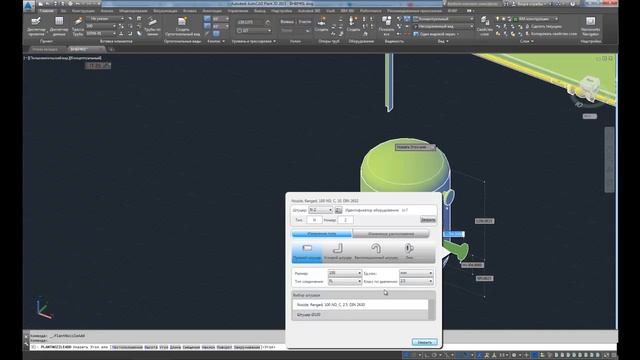Screen dimensions: 640x360
Task: Open the Управление ribbon tab
Action: pos(238,11)
